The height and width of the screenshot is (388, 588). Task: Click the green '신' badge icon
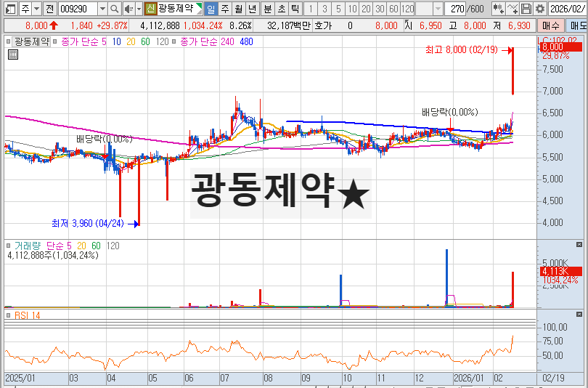(150, 9)
